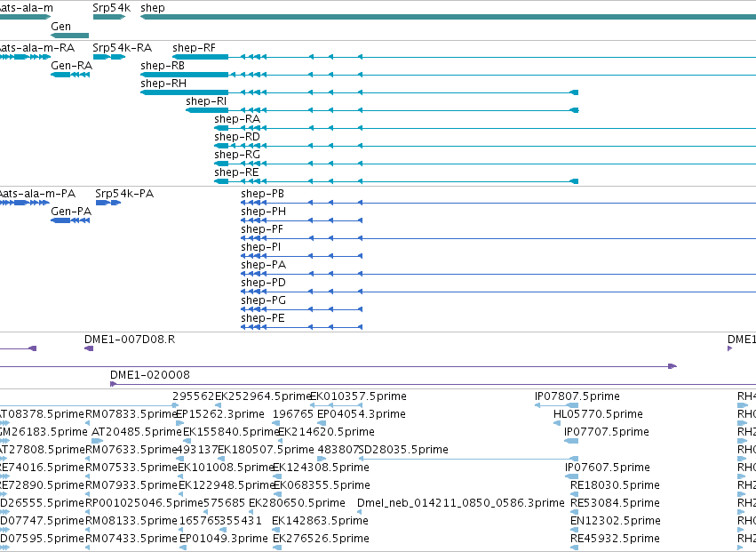Select the EK280650.5prime EST label
756x552 pixels.
tap(297, 504)
